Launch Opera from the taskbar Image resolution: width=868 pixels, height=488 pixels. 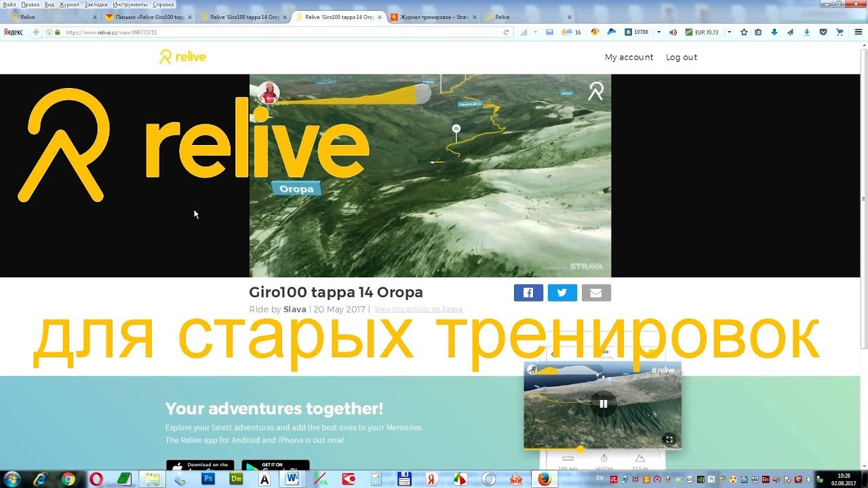tap(96, 479)
